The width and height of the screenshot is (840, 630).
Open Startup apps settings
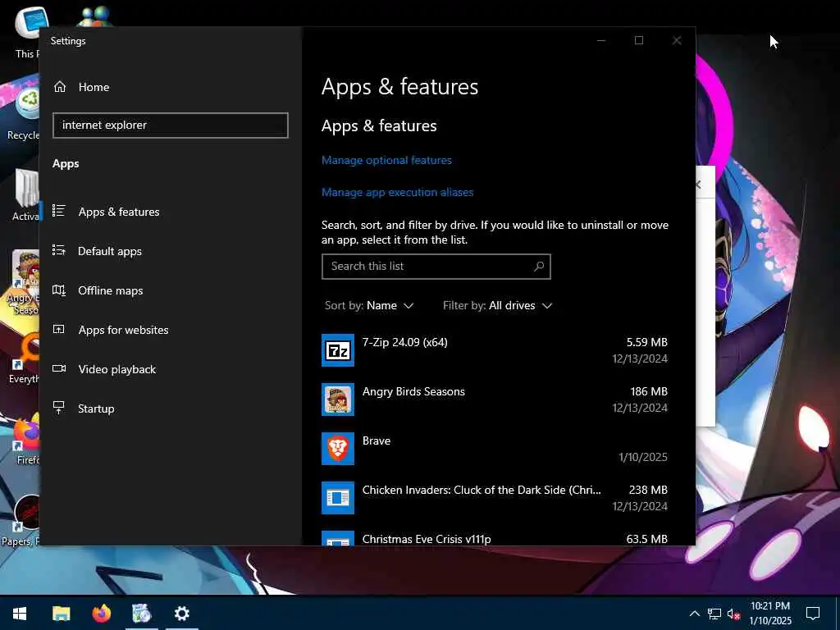[x=96, y=409]
